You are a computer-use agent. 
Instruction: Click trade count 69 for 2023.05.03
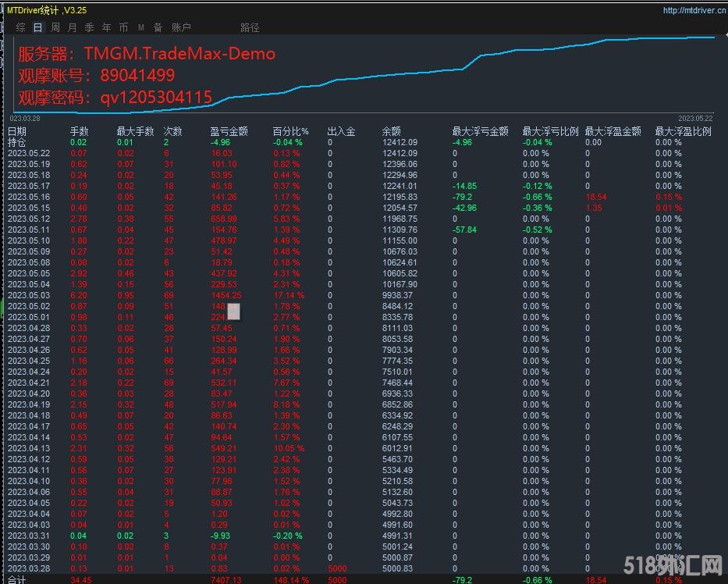[x=169, y=295]
